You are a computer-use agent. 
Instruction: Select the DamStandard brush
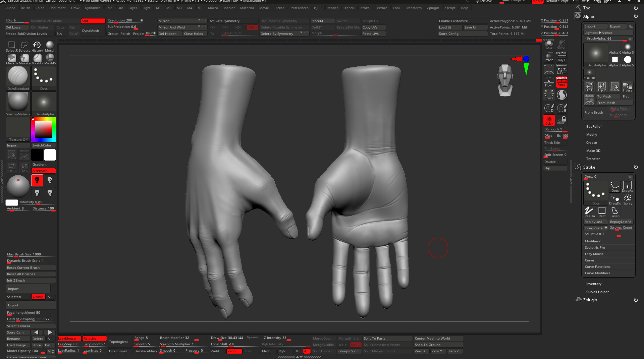click(x=18, y=77)
